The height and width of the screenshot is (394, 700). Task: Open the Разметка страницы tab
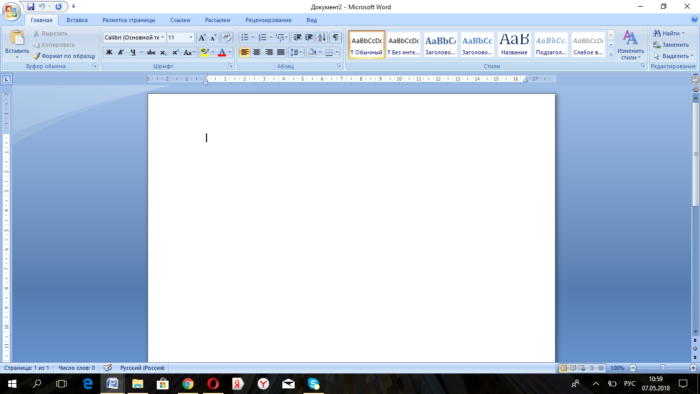click(129, 20)
